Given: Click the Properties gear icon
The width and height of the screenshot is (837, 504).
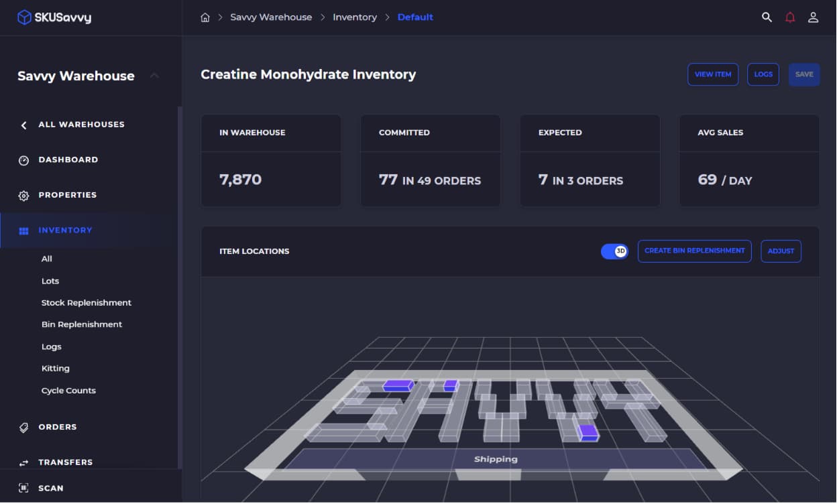Looking at the screenshot, I should pyautogui.click(x=24, y=196).
